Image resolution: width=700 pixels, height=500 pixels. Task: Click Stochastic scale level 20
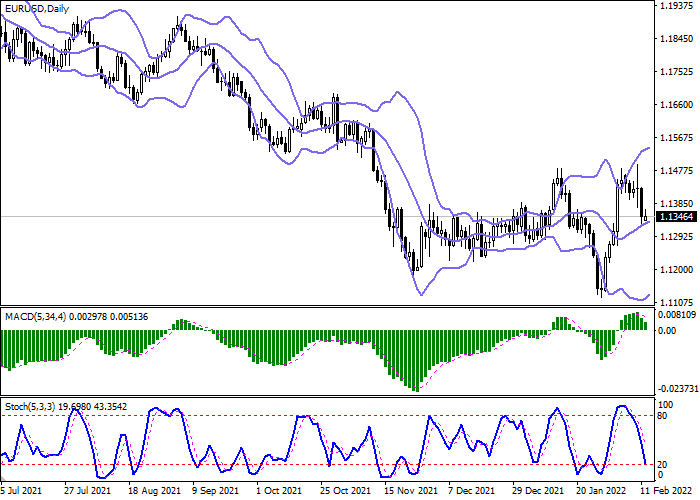[663, 465]
